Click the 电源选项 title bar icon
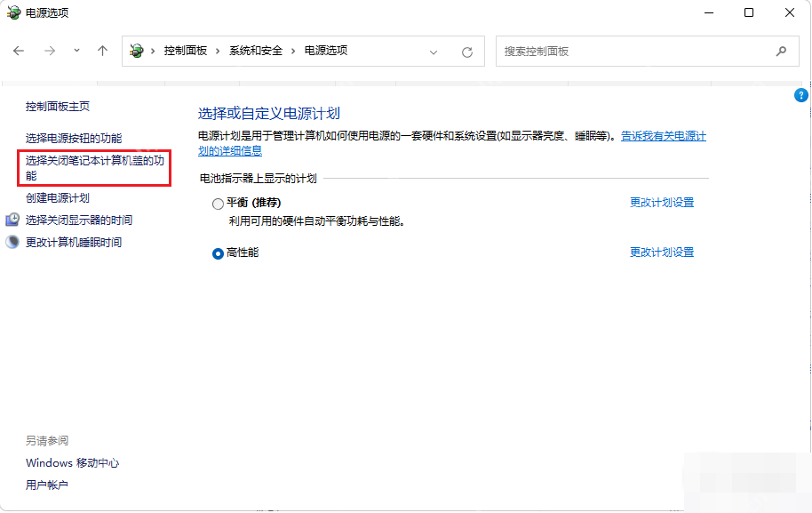The width and height of the screenshot is (812, 513). coord(13,12)
